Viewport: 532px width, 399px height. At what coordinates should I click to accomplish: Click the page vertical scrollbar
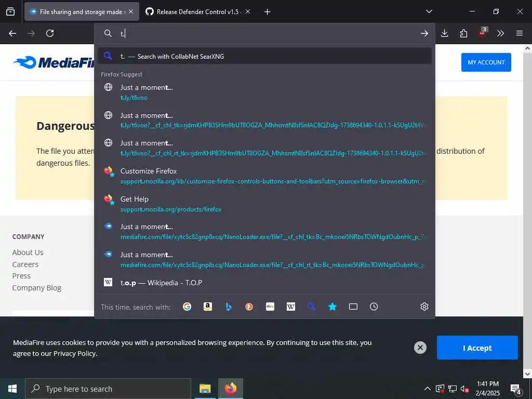(527, 211)
